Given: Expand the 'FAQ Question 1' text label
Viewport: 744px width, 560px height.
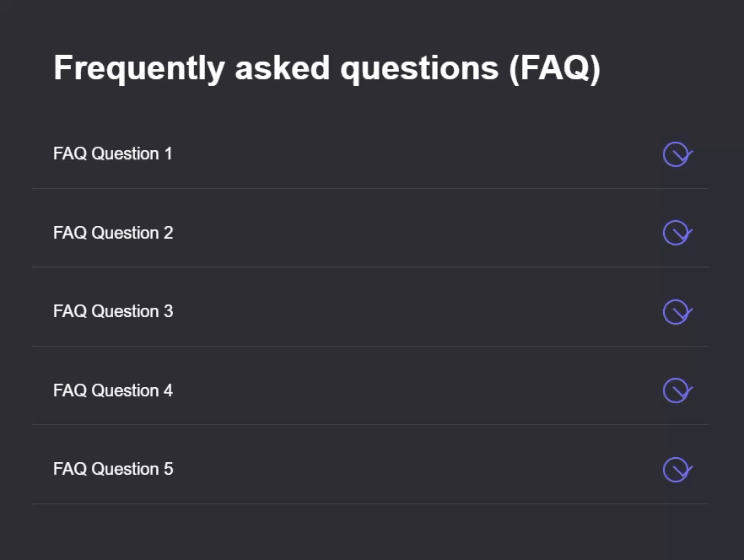Looking at the screenshot, I should (113, 153).
